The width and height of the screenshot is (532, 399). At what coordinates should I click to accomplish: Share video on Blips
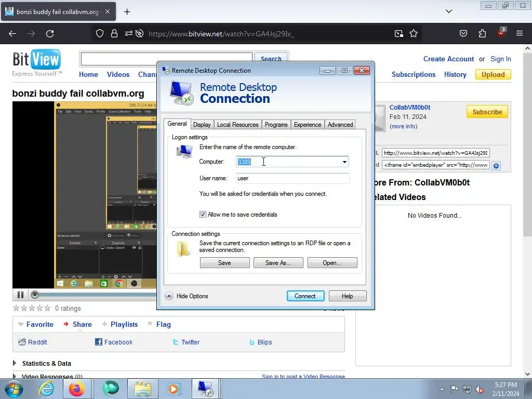[x=261, y=342]
